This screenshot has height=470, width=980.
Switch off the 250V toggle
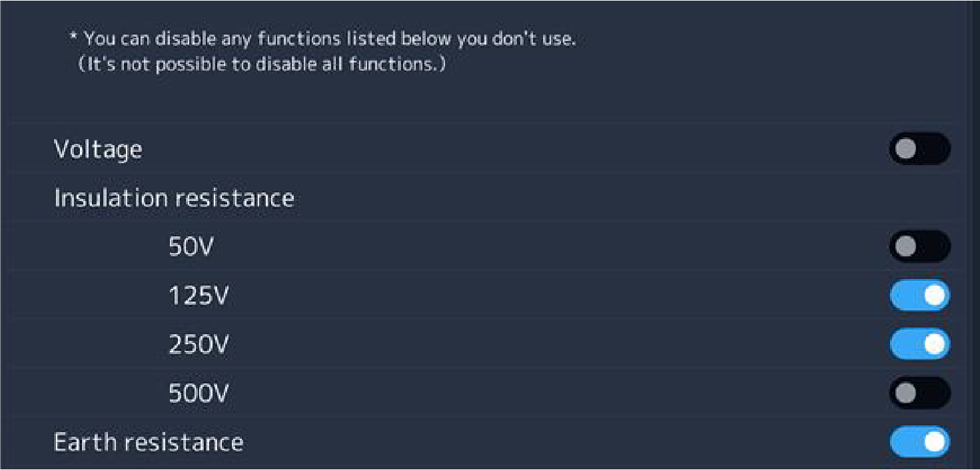(x=919, y=344)
